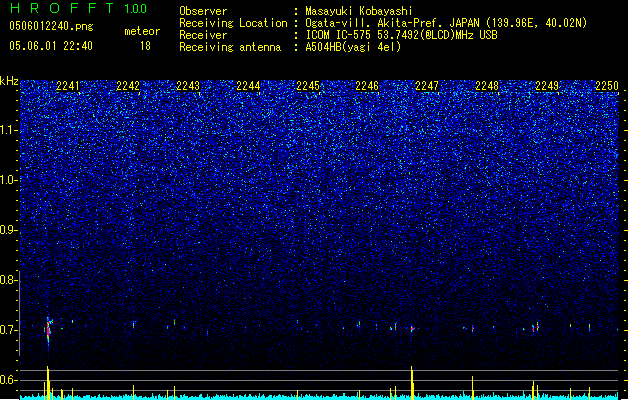Image resolution: width=629 pixels, height=400 pixels.
Task: Click the 1.0 kHz axis label
Action: pyautogui.click(x=8, y=180)
